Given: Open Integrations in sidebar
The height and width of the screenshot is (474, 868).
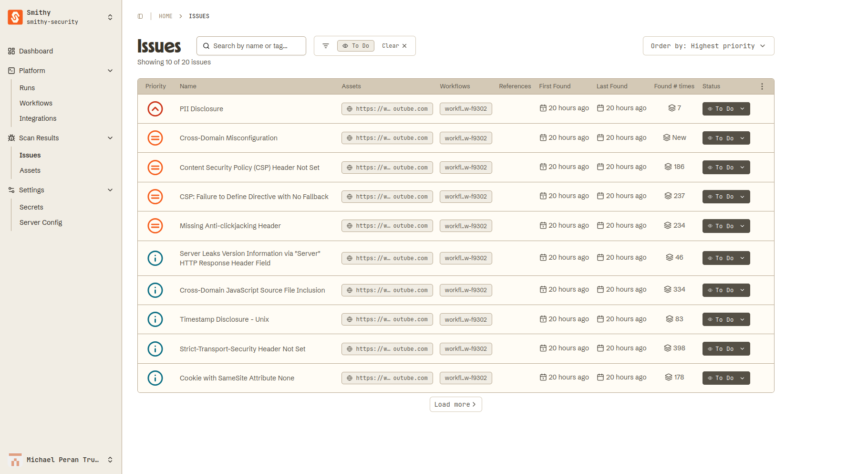Looking at the screenshot, I should click(x=38, y=118).
